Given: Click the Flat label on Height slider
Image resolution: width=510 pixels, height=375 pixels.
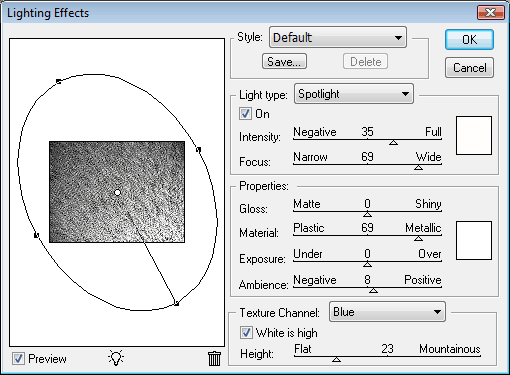Looking at the screenshot, I should (x=303, y=349).
